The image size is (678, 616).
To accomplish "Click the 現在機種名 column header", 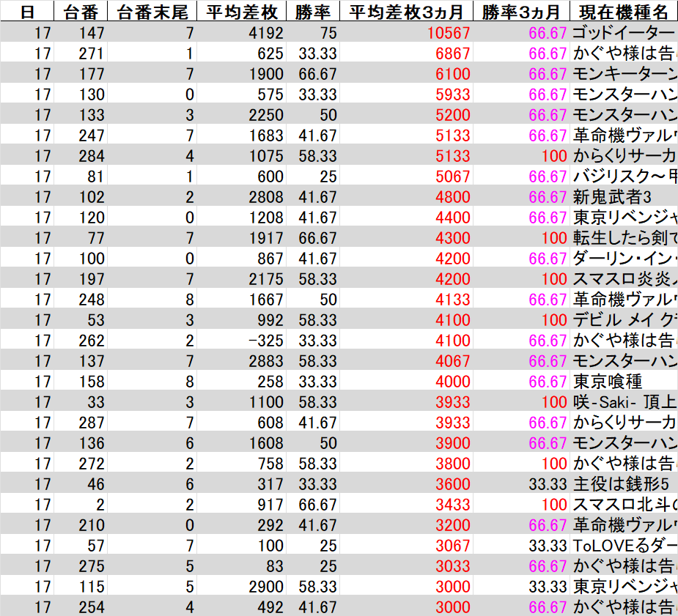I will click(x=624, y=12).
